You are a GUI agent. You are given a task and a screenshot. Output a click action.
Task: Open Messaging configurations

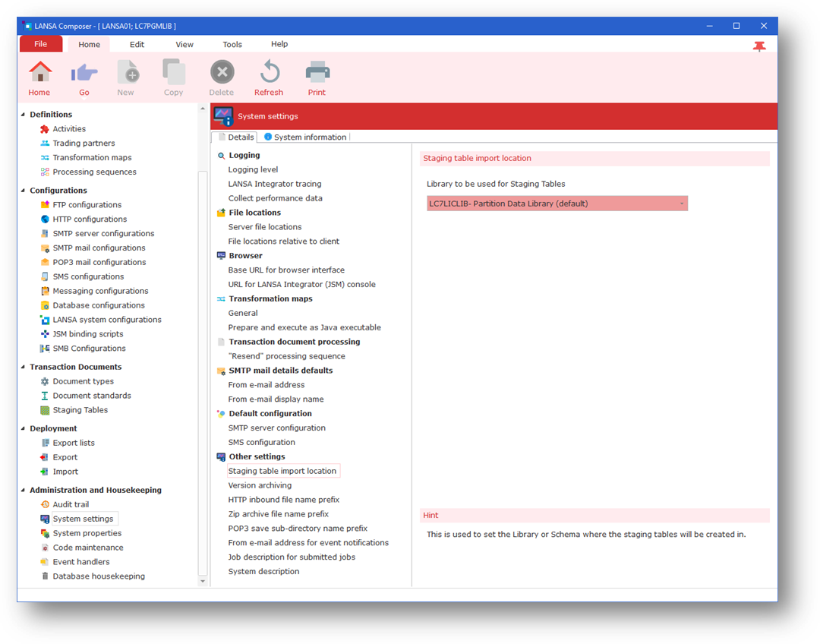click(100, 291)
